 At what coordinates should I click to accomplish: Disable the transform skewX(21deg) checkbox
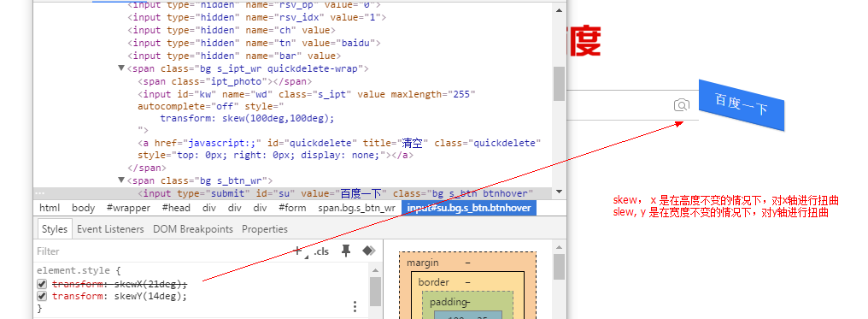(x=42, y=284)
